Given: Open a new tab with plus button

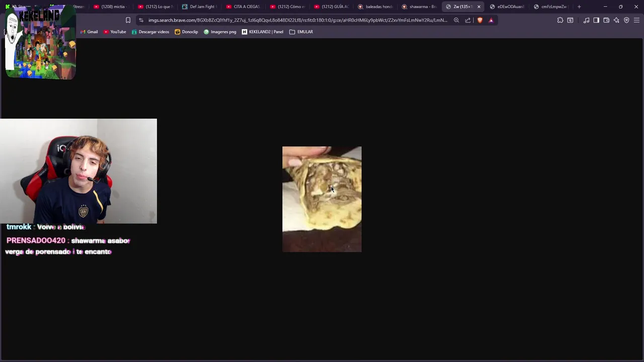Looking at the screenshot, I should [x=579, y=7].
